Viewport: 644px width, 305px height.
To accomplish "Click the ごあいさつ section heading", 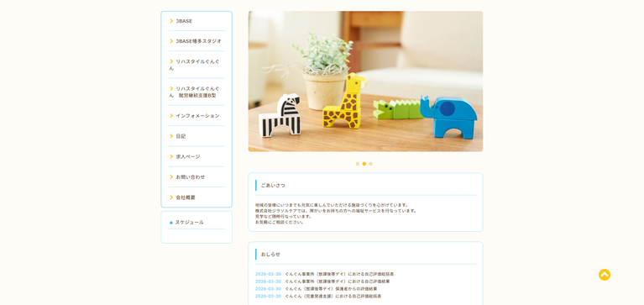I will pyautogui.click(x=273, y=186).
